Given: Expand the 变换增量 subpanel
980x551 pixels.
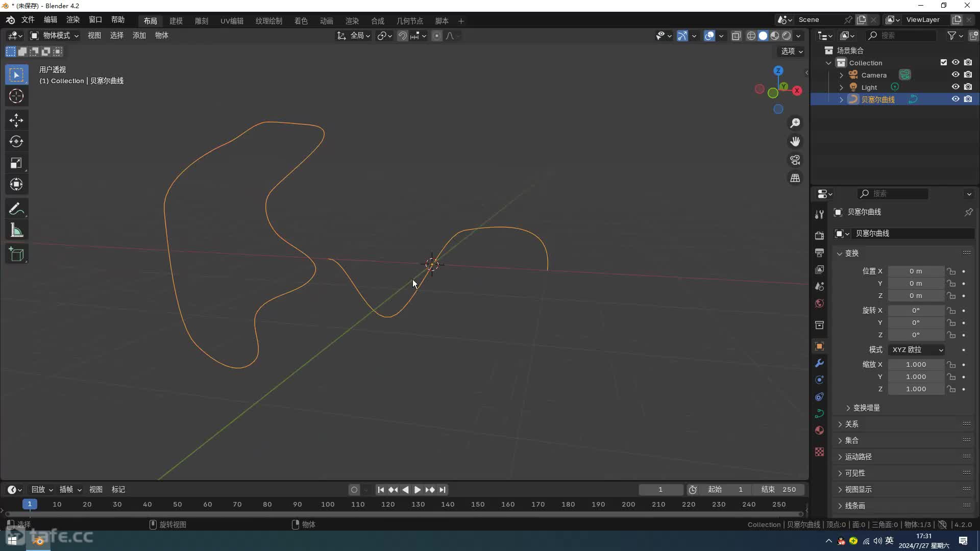Looking at the screenshot, I should (862, 408).
